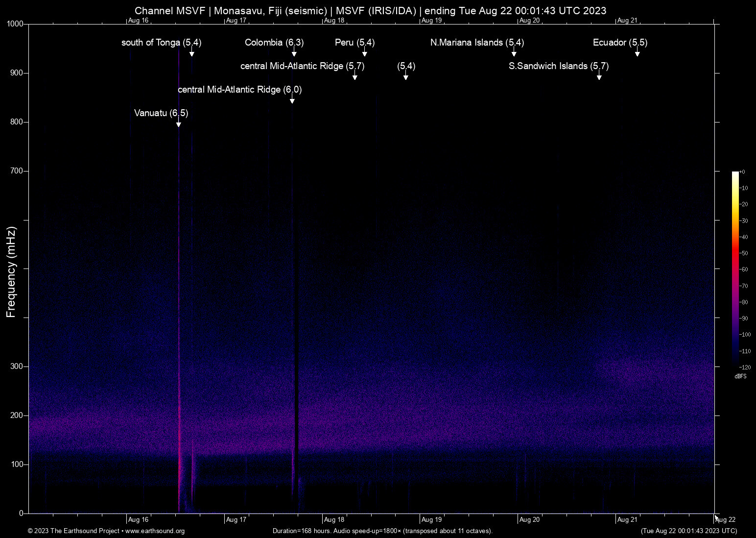Click the S.Sandwich Islands (5.7) arrow marker

tap(599, 77)
